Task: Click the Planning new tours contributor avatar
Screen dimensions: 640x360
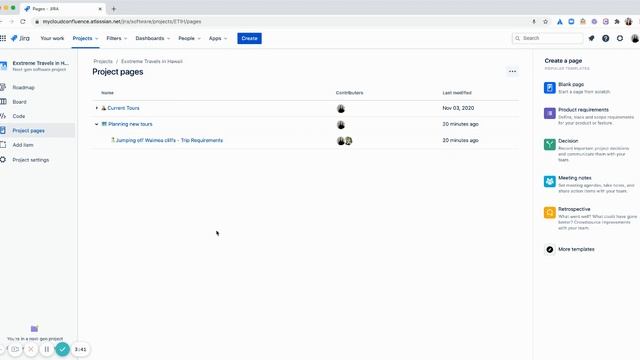Action: point(341,124)
